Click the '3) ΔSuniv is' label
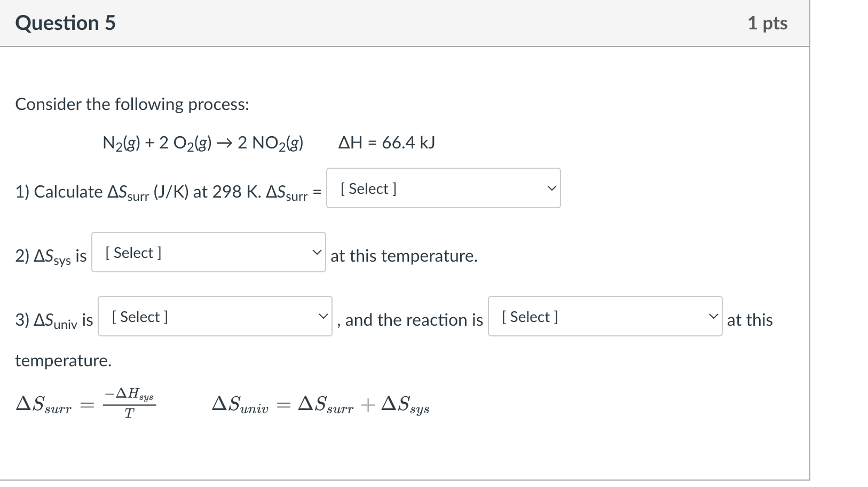Viewport: 868px width, 487px height. pos(54,321)
